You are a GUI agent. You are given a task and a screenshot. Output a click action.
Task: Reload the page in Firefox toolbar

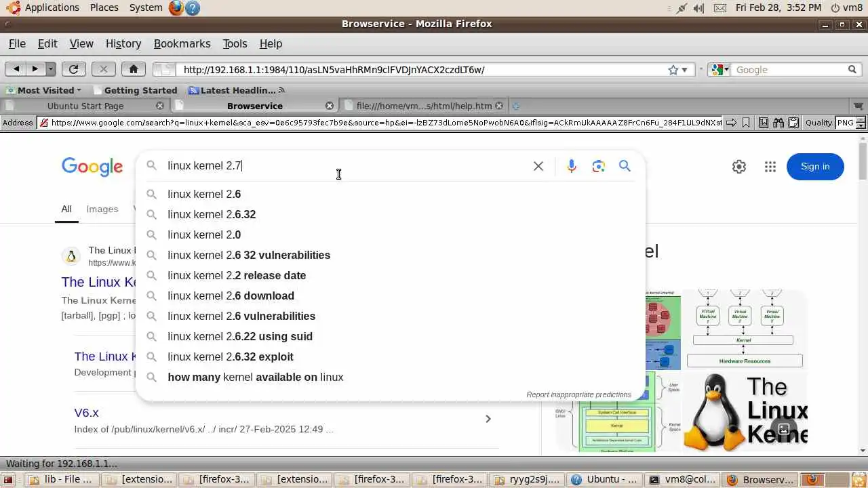coord(73,69)
